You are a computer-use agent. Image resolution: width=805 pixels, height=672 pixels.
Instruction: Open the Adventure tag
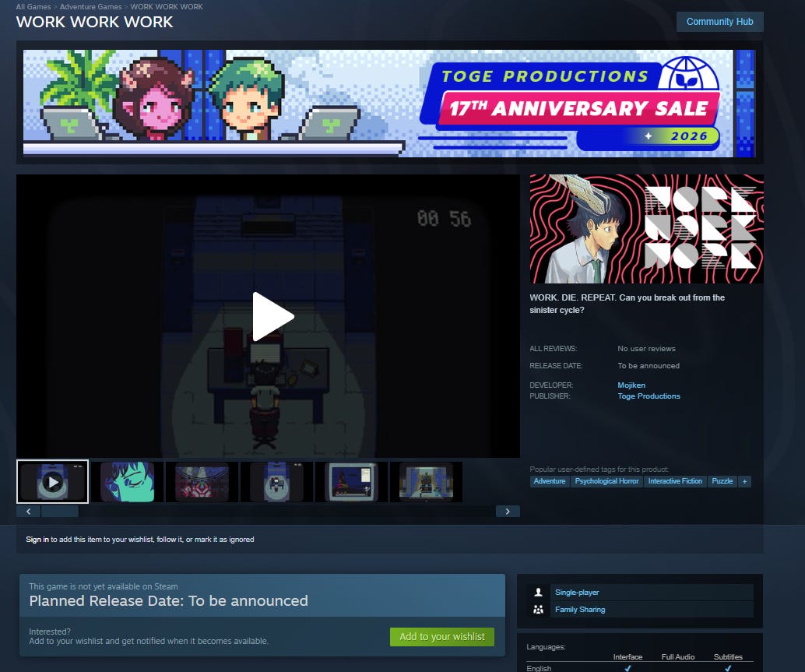pos(550,481)
